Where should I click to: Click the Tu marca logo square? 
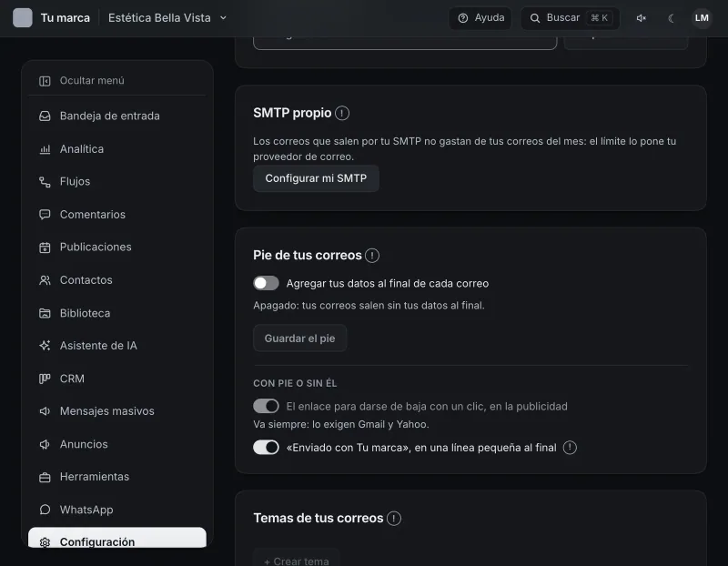click(x=22, y=17)
